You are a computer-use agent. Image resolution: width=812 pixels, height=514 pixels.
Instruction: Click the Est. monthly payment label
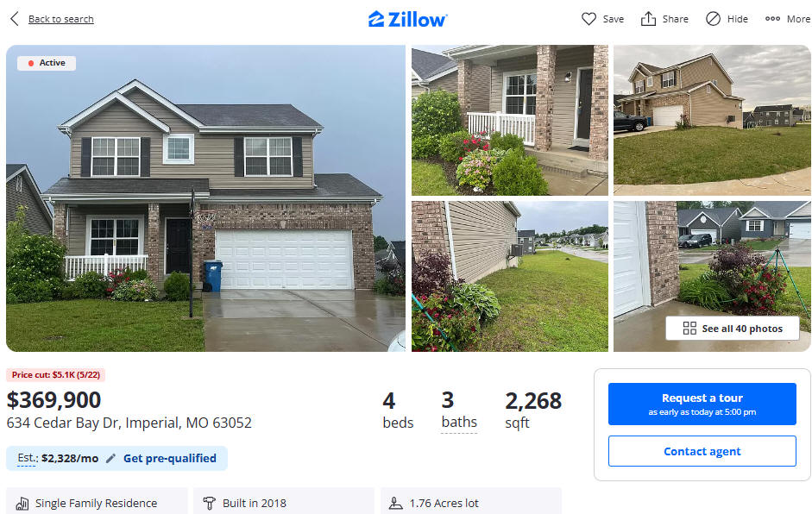(x=58, y=459)
